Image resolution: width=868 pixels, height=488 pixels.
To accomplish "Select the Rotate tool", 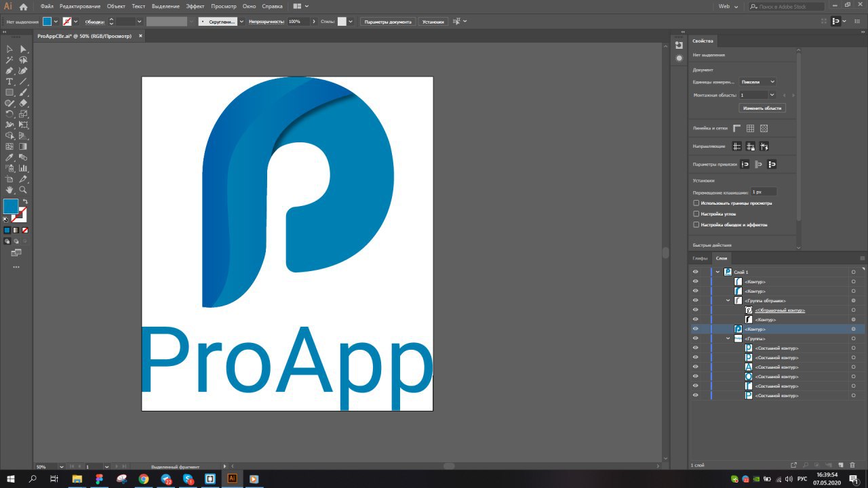I will click(9, 114).
